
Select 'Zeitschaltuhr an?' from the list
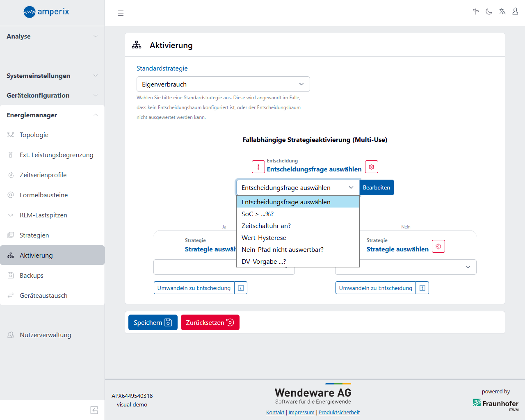coord(266,226)
